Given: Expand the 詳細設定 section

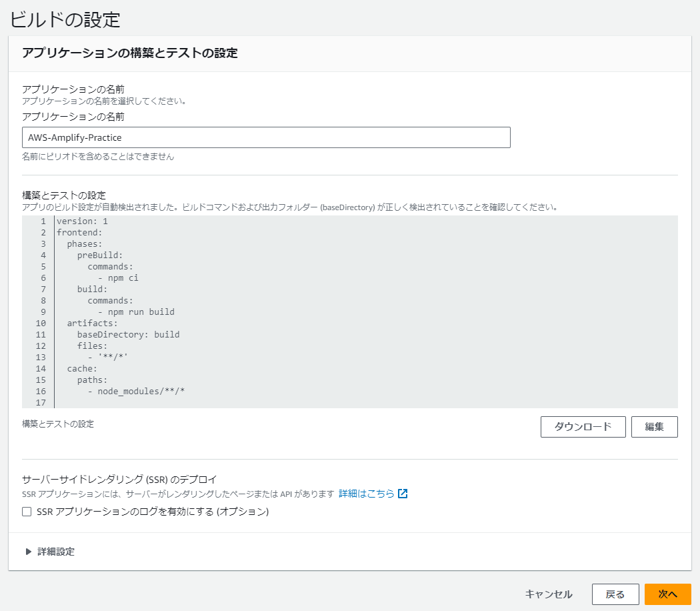Looking at the screenshot, I should click(50, 552).
